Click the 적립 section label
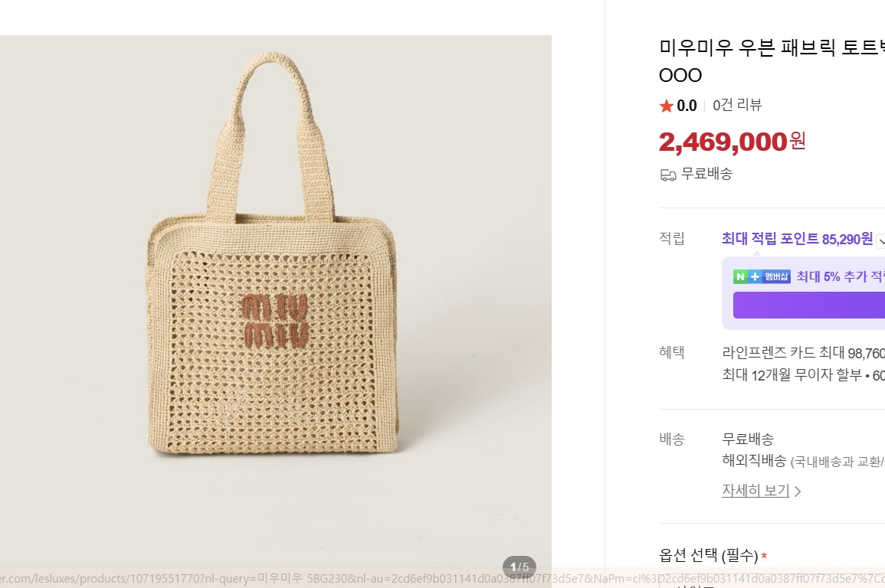 (x=672, y=238)
